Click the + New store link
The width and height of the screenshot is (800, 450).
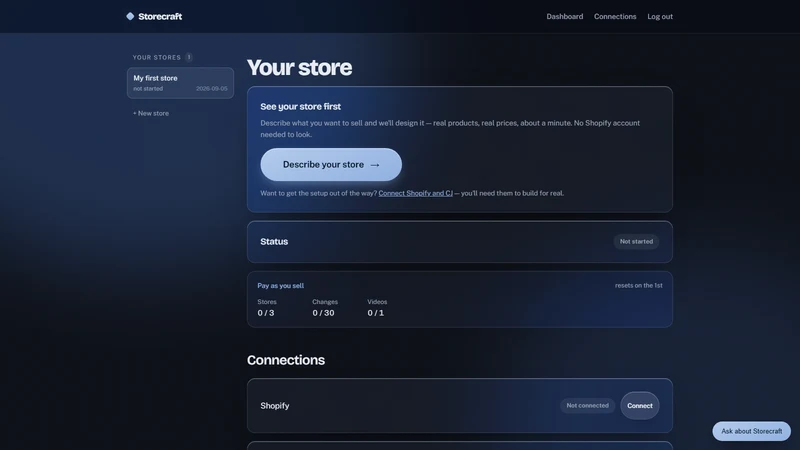coord(151,113)
